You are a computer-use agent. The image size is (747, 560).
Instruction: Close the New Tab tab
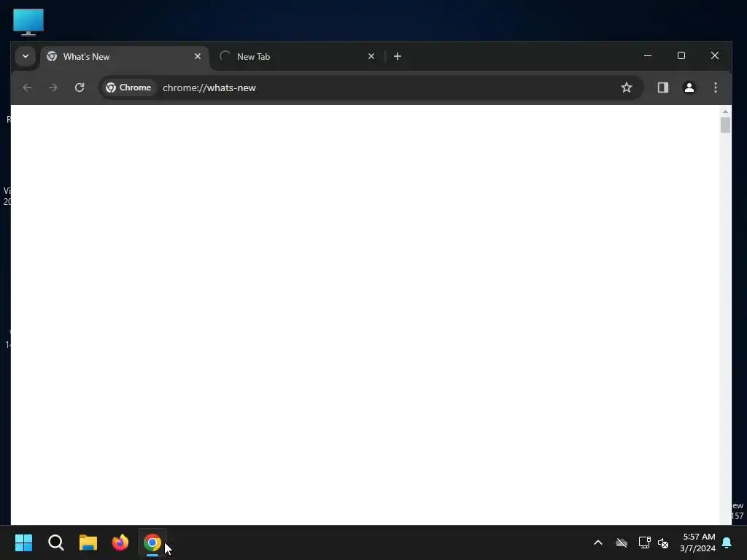click(371, 56)
